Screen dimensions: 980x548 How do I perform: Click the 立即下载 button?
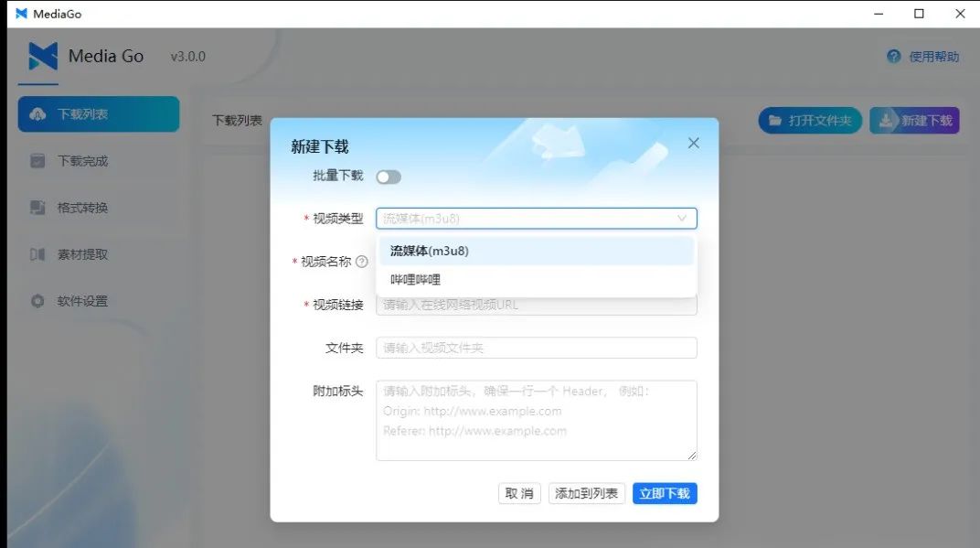(665, 494)
